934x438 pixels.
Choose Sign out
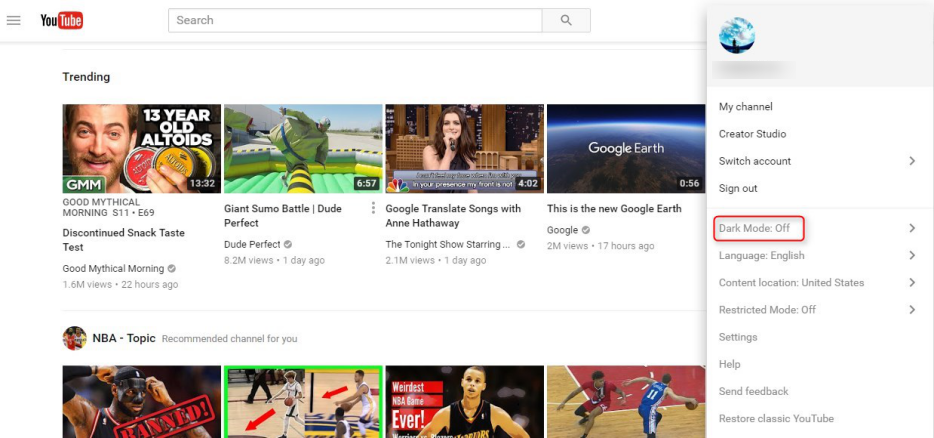point(738,188)
